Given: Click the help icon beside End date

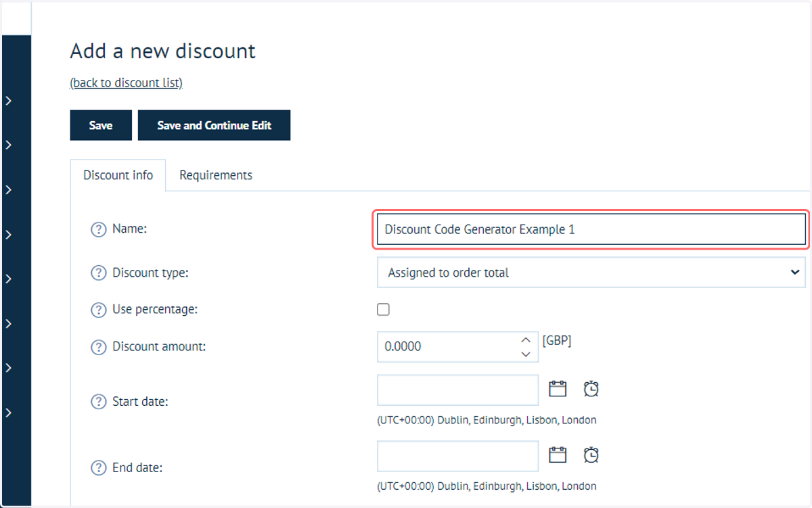Looking at the screenshot, I should pyautogui.click(x=99, y=468).
